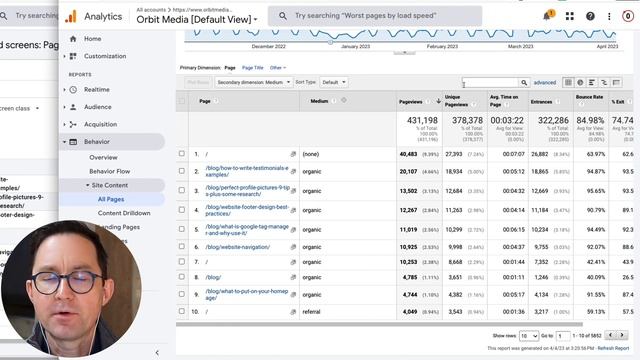Screen dimensions: 640x360
Task: Check row 3 perfect-profile-pictures checkbox
Action: (182, 190)
